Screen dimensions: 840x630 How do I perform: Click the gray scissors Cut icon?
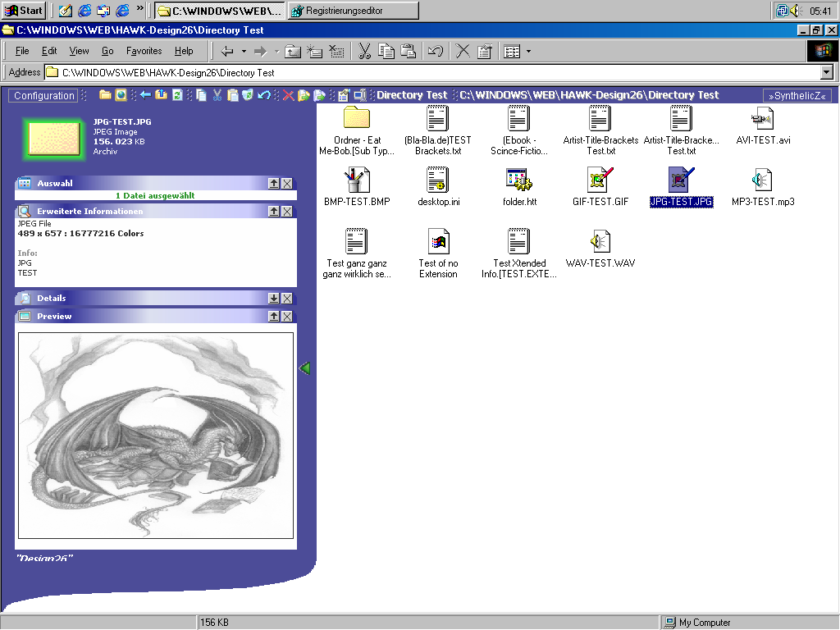(364, 52)
